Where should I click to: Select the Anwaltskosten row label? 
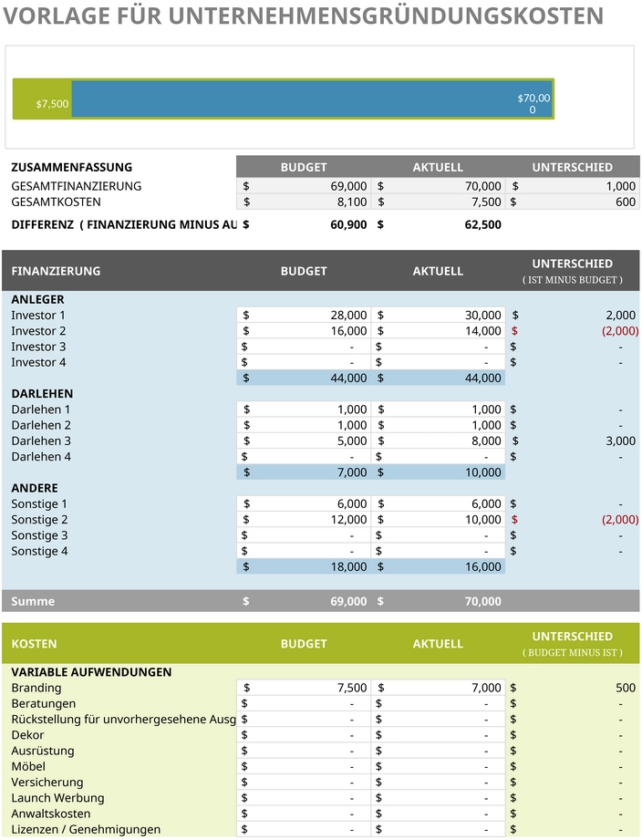click(51, 814)
